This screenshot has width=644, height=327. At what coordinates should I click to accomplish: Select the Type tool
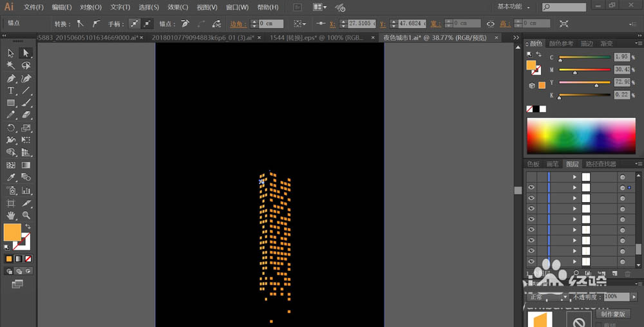click(11, 90)
